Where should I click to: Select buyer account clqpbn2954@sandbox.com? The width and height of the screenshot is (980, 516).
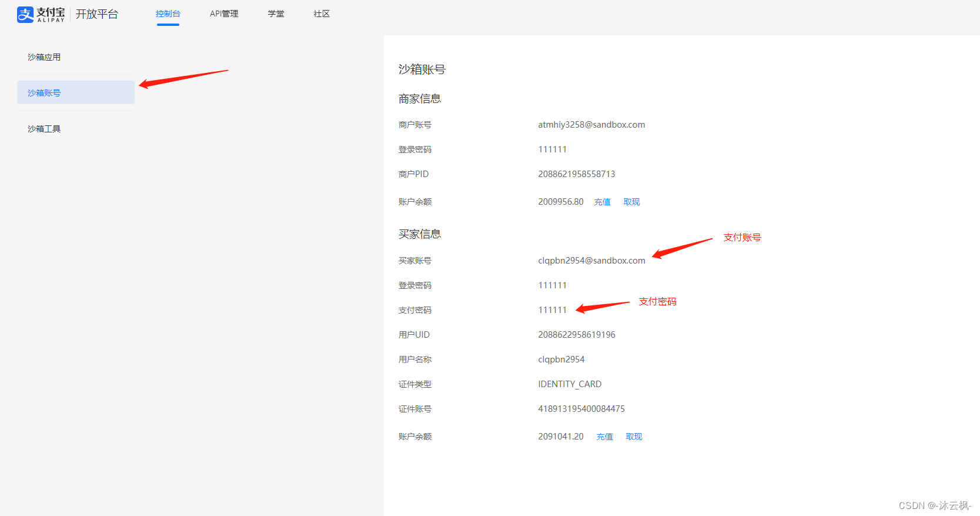[591, 261]
